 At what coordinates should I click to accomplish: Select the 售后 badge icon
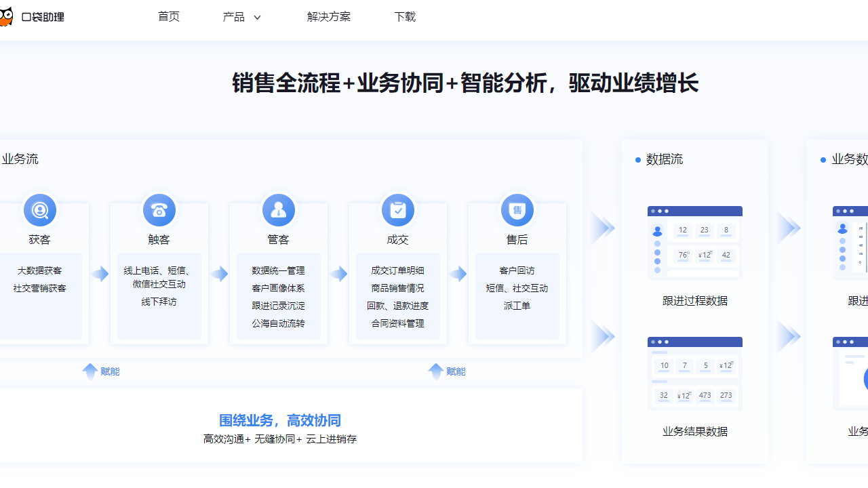[517, 210]
